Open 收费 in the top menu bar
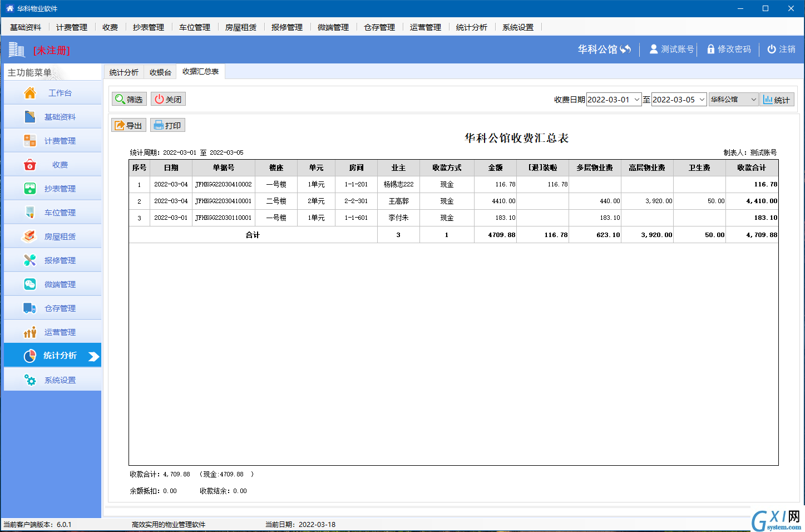The width and height of the screenshot is (805, 532). click(110, 27)
